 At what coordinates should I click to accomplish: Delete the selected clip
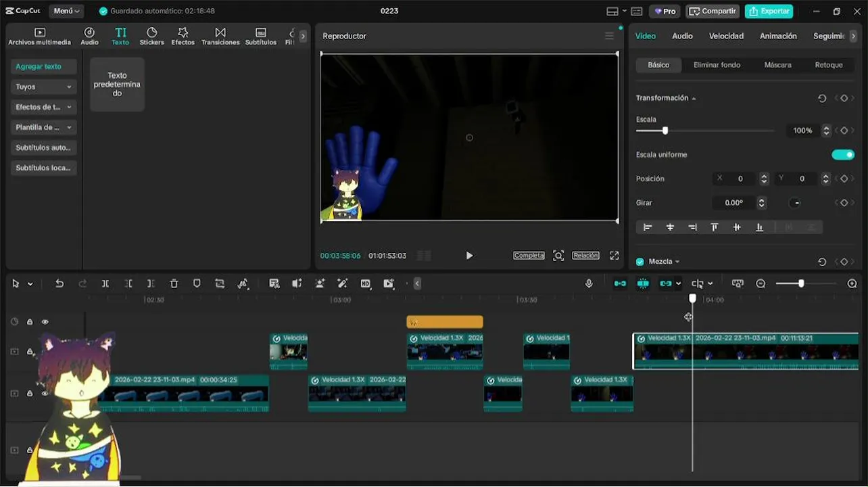click(x=174, y=283)
